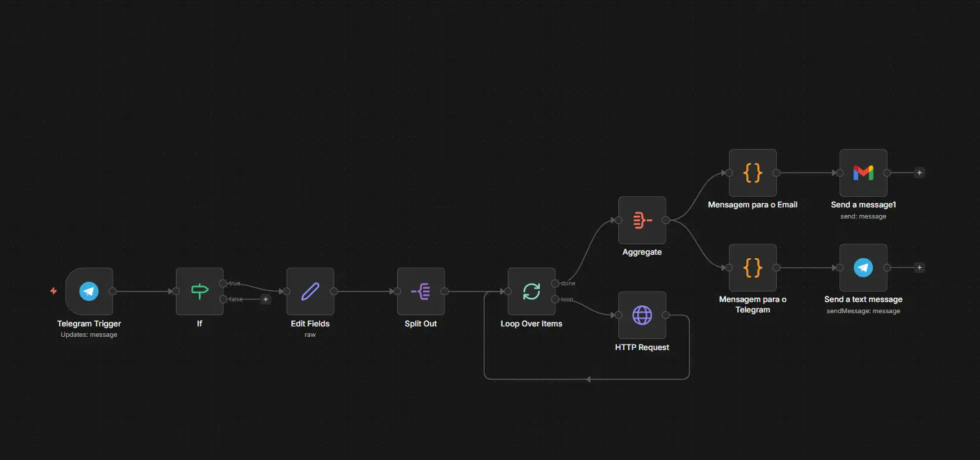
Task: Click the Send a text message label
Action: pos(863,299)
